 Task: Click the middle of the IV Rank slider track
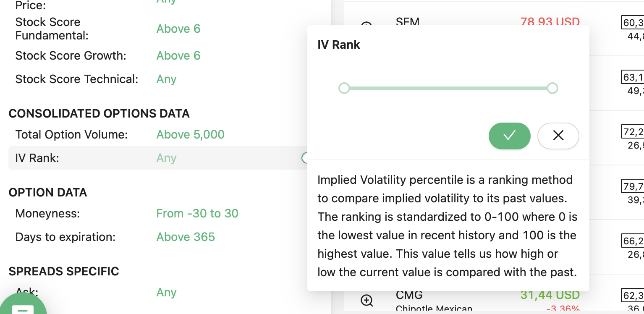(x=448, y=88)
